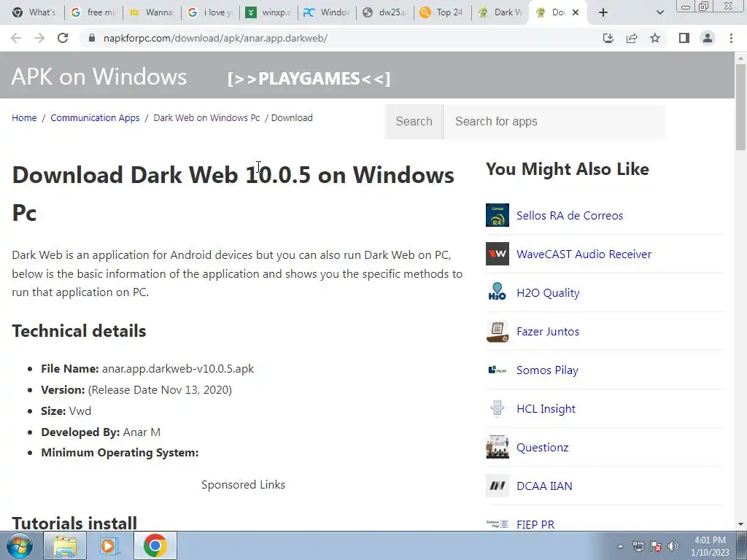Click the WaveCAST Audio Receiver app icon
Viewport: 747px width, 560px height.
tap(498, 254)
